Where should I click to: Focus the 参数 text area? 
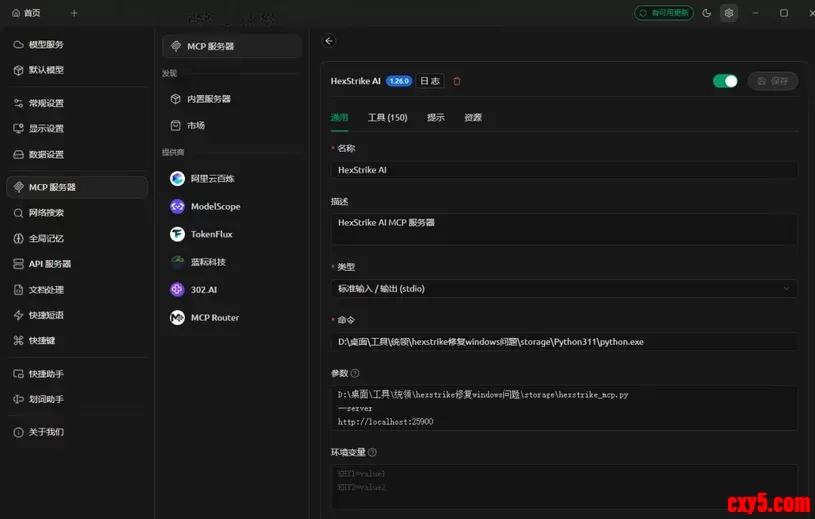click(564, 408)
